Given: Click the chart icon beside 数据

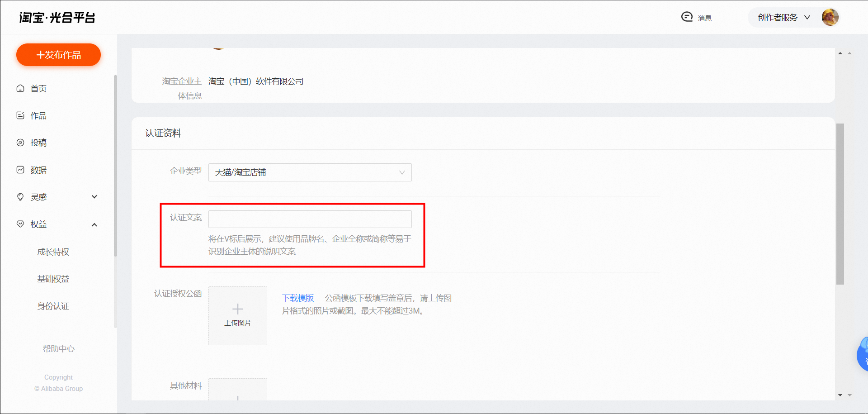Looking at the screenshot, I should (x=20, y=170).
